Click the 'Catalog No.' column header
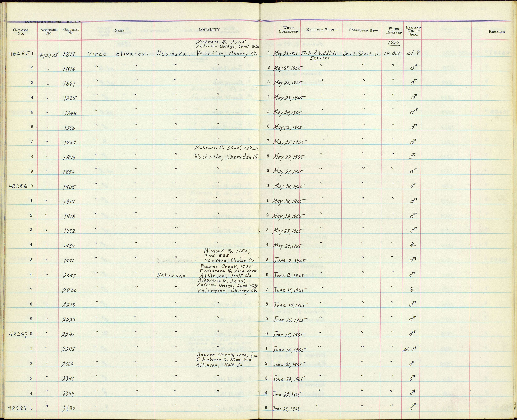This screenshot has height=420, width=517. tap(21, 32)
